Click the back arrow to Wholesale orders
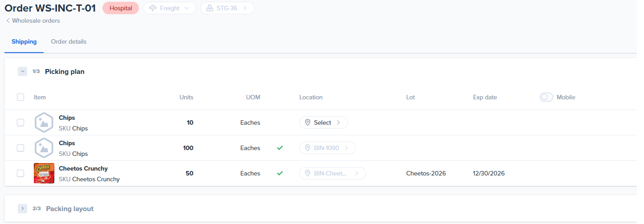The height and width of the screenshot is (224, 644). click(8, 20)
